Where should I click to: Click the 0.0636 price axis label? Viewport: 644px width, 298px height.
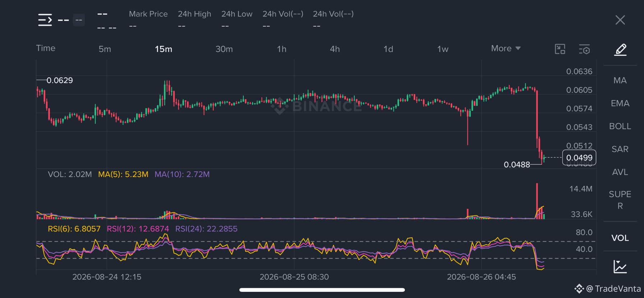(579, 71)
